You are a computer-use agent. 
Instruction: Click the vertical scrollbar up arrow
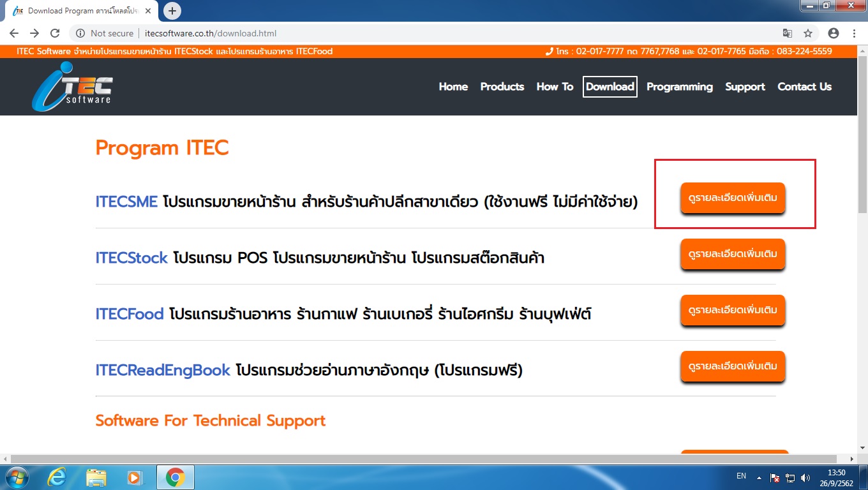tap(862, 50)
